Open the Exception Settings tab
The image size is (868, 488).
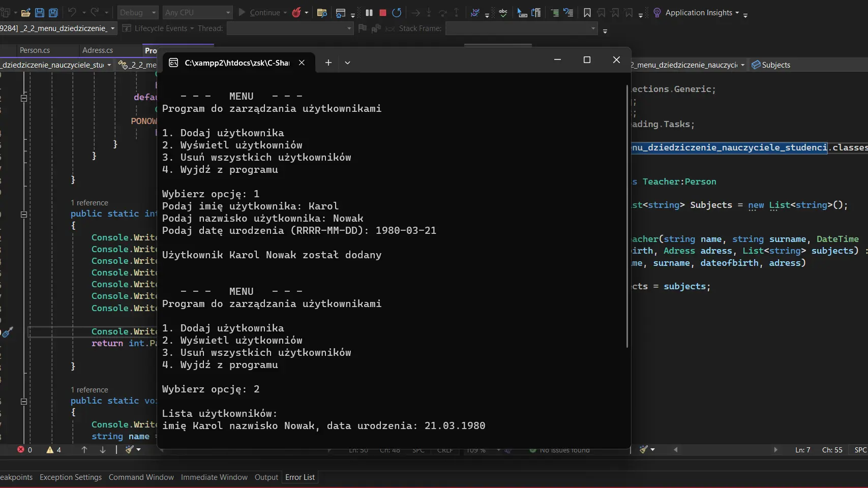(71, 477)
